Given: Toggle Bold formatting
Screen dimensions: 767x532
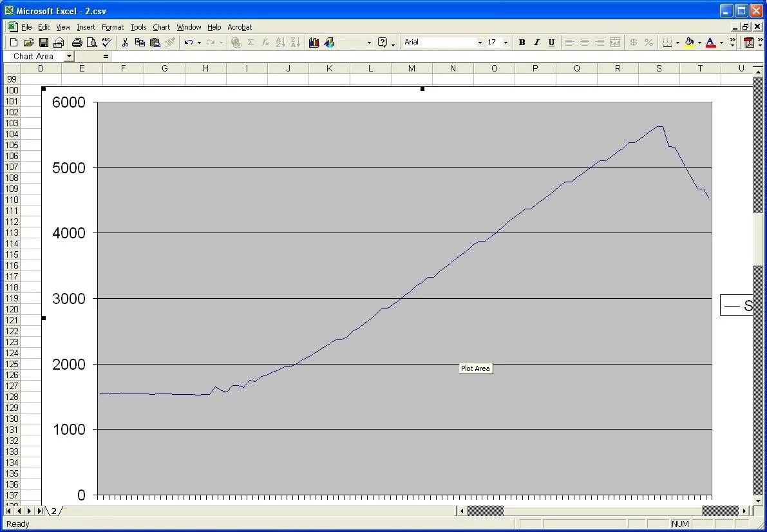Looking at the screenshot, I should [522, 43].
